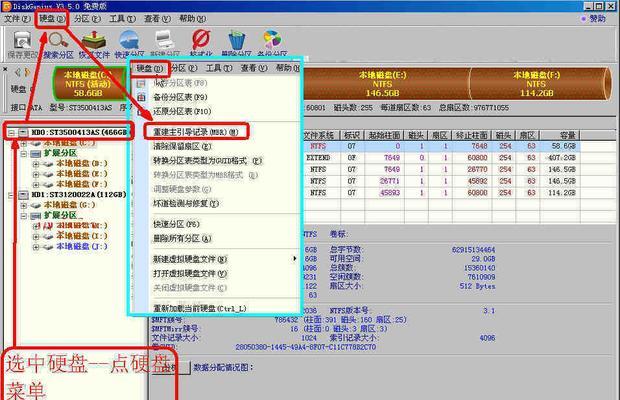The width and height of the screenshot is (620, 400).
Task: Click the 新建分区 new partition toolbar icon
Action: tap(165, 40)
